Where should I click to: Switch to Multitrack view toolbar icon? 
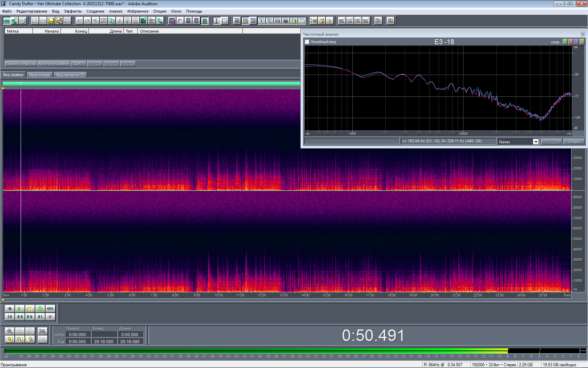(x=15, y=21)
